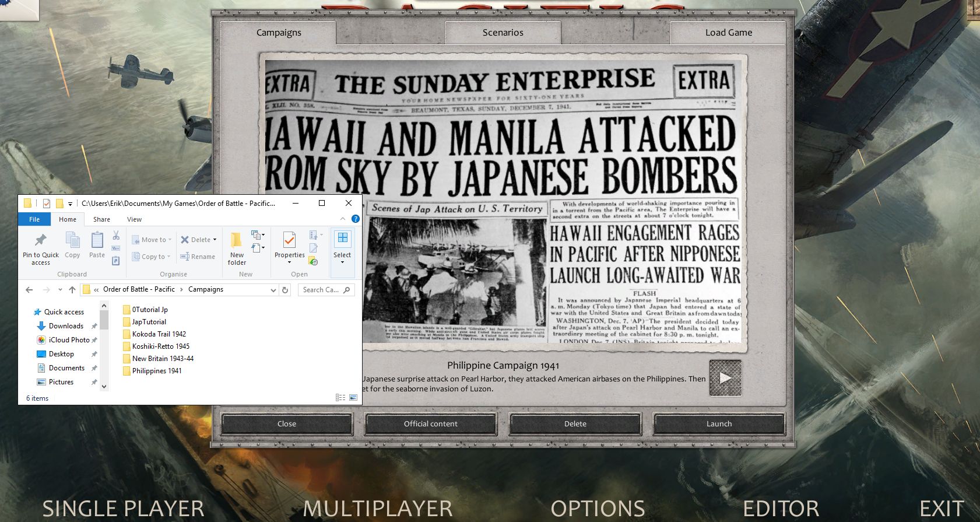Open the Load Game tab
The width and height of the screenshot is (980, 522).
(x=728, y=33)
